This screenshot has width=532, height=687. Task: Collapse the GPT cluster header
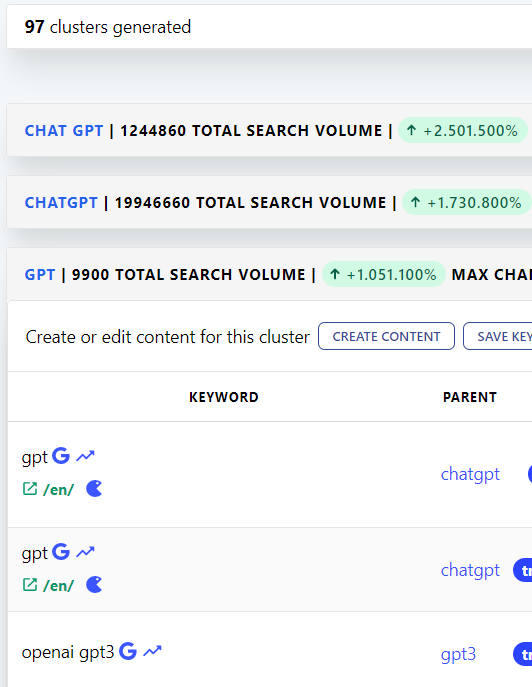pyautogui.click(x=270, y=275)
